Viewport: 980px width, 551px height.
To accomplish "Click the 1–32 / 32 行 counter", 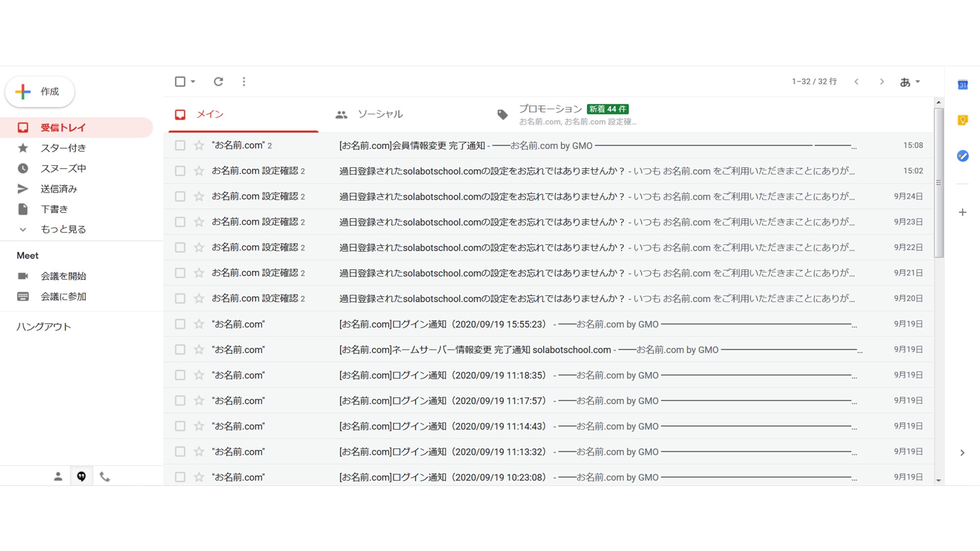I will (814, 82).
